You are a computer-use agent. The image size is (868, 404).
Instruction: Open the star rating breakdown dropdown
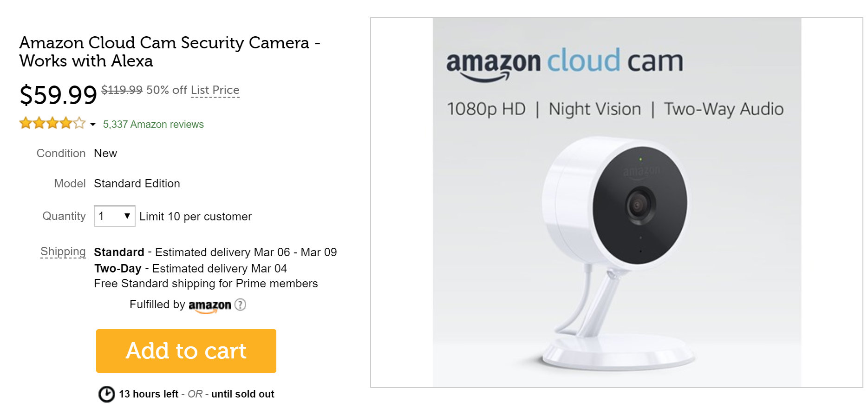pyautogui.click(x=92, y=125)
